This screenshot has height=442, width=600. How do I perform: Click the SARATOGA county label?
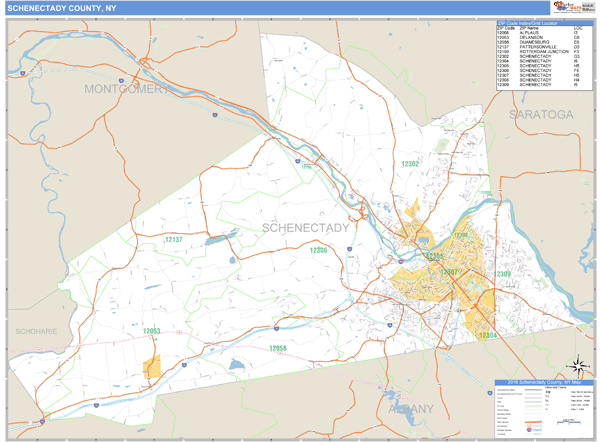pos(541,114)
